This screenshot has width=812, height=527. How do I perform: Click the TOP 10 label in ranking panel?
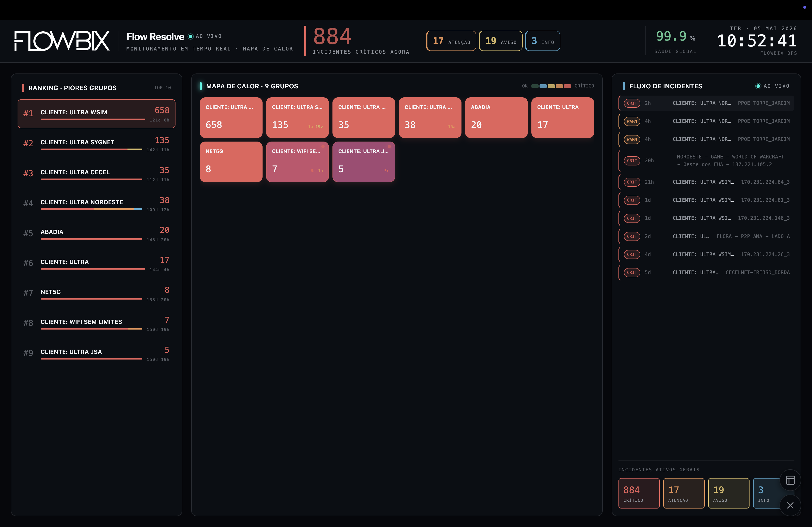point(162,88)
